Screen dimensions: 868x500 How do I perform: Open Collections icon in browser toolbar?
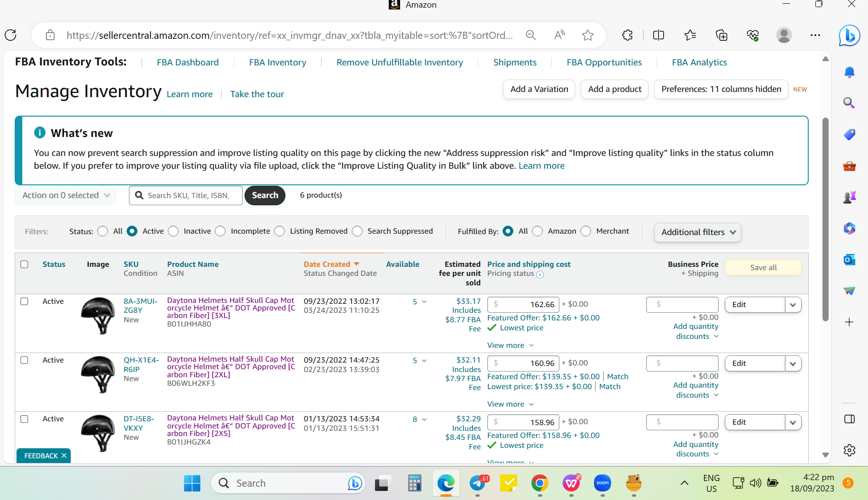722,35
